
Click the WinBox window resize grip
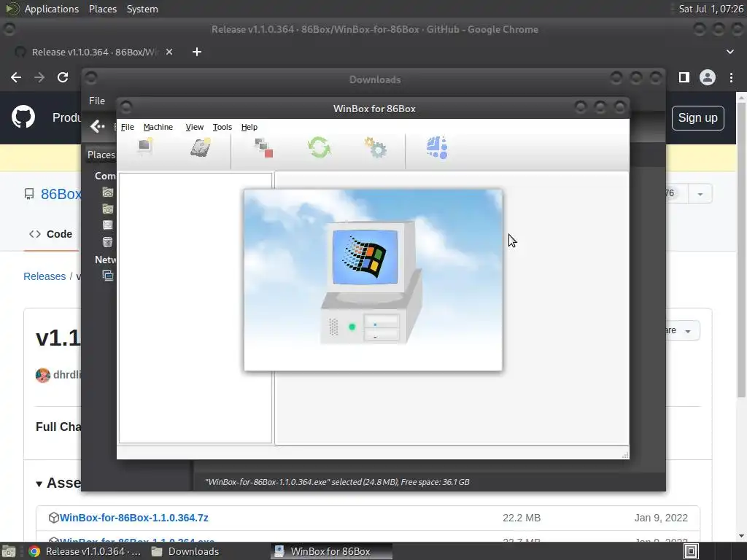624,455
